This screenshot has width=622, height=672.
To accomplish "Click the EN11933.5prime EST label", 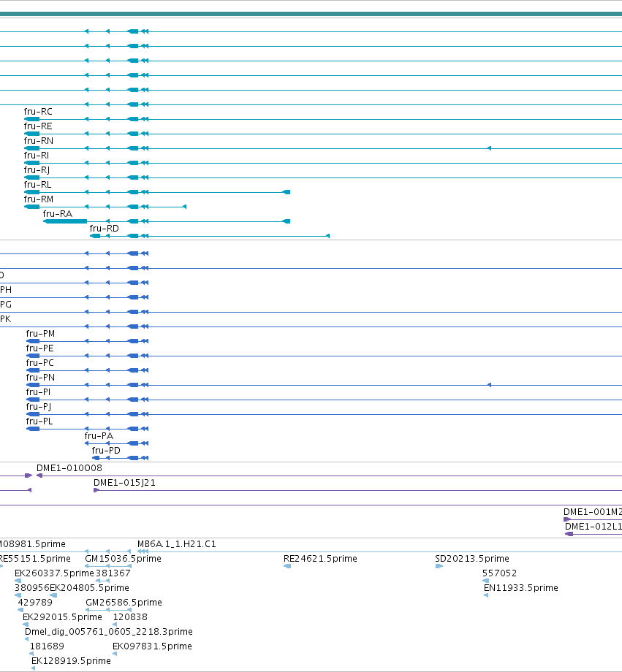I will point(520,587).
